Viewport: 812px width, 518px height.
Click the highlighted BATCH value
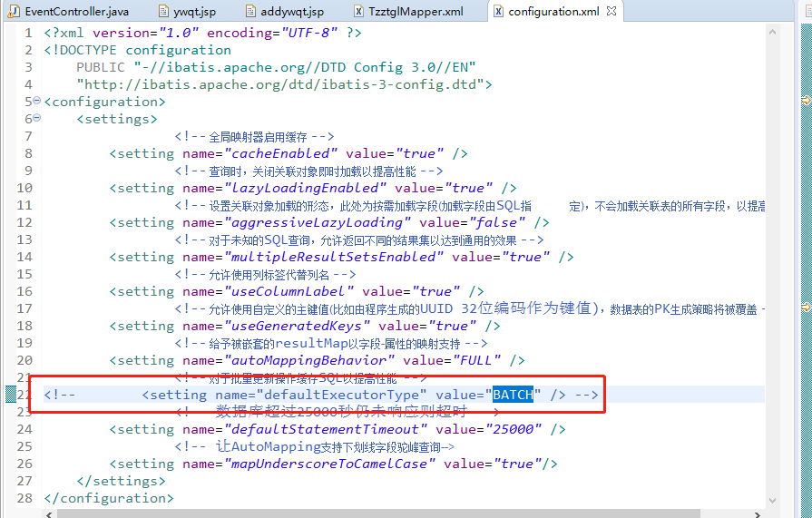point(513,395)
